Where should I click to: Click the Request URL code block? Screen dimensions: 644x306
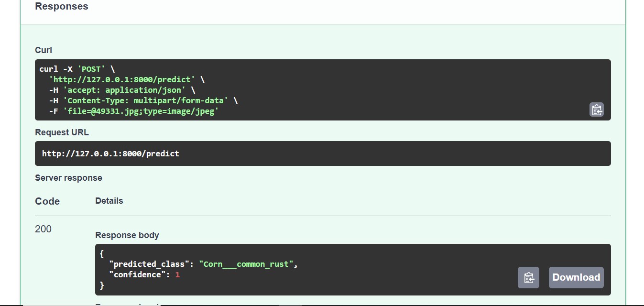coord(323,153)
